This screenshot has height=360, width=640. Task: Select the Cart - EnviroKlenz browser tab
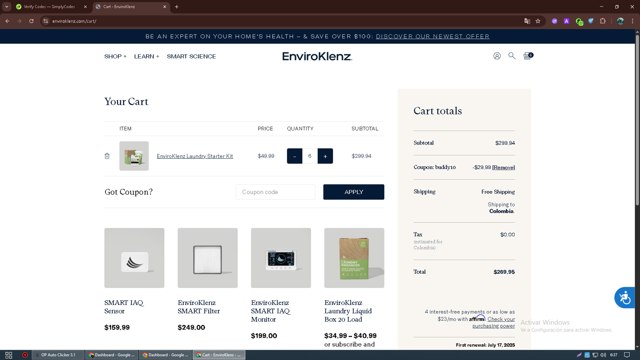[x=131, y=7]
